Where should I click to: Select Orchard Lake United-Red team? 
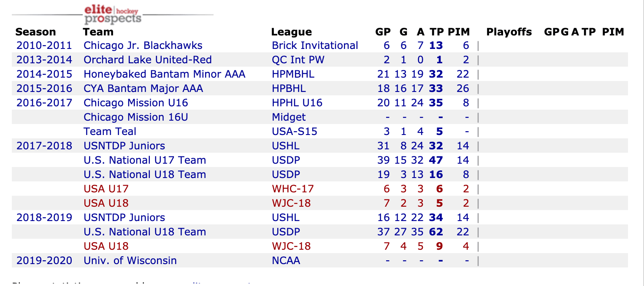coord(148,60)
